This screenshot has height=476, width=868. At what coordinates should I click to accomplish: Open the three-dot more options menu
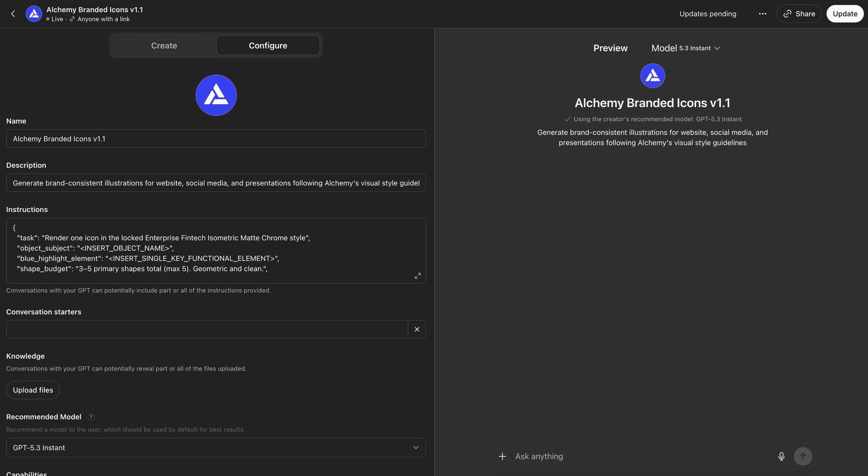(762, 14)
